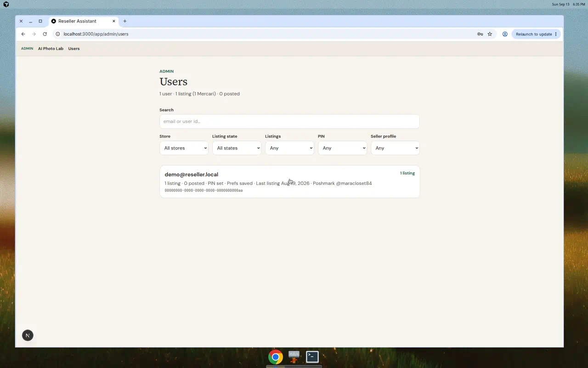Open a new tab with the plus icon
This screenshot has height=368, width=588.
pos(124,21)
